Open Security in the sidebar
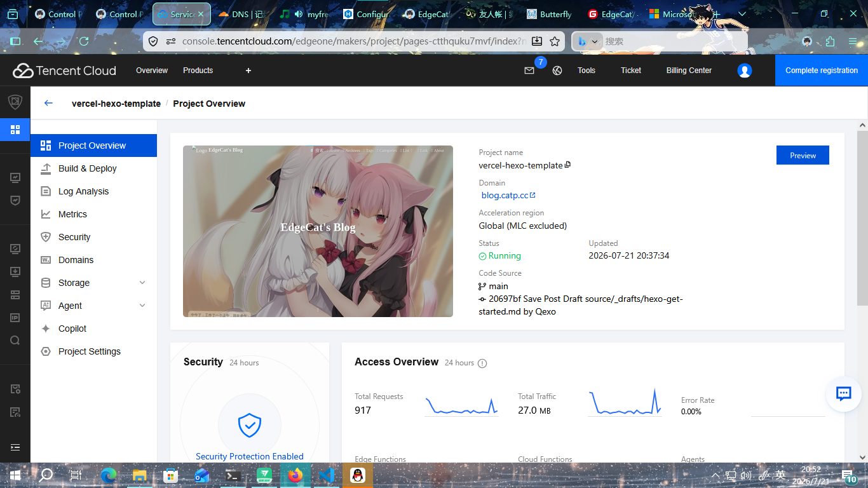 (x=93, y=237)
